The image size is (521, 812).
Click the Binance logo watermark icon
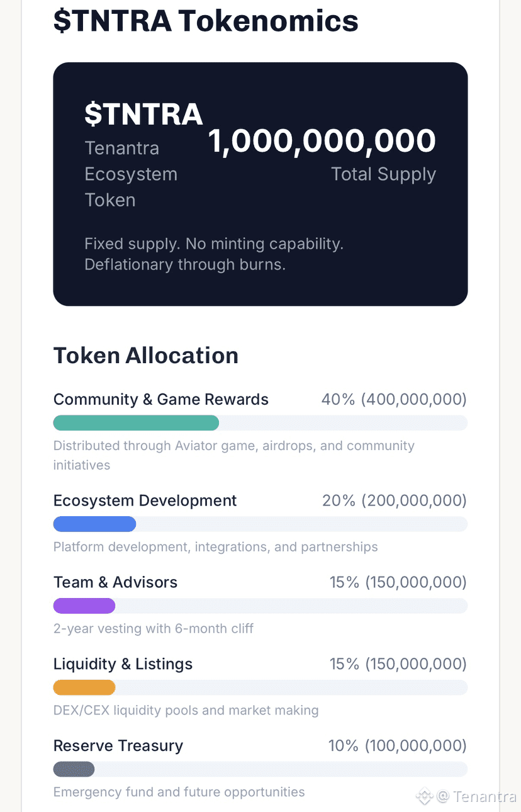[425, 796]
